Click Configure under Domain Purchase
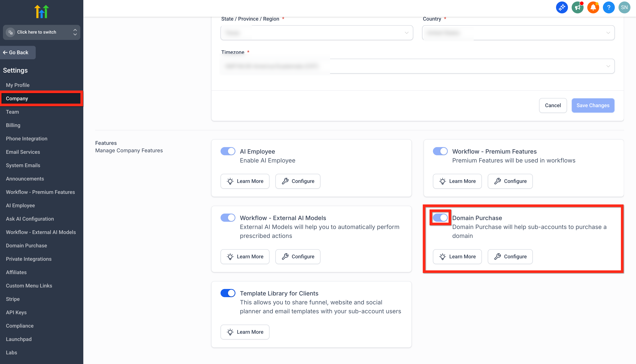 [x=510, y=256]
